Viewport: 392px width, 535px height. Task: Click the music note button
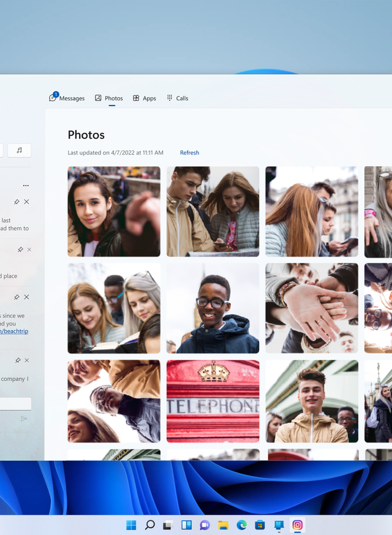(19, 150)
